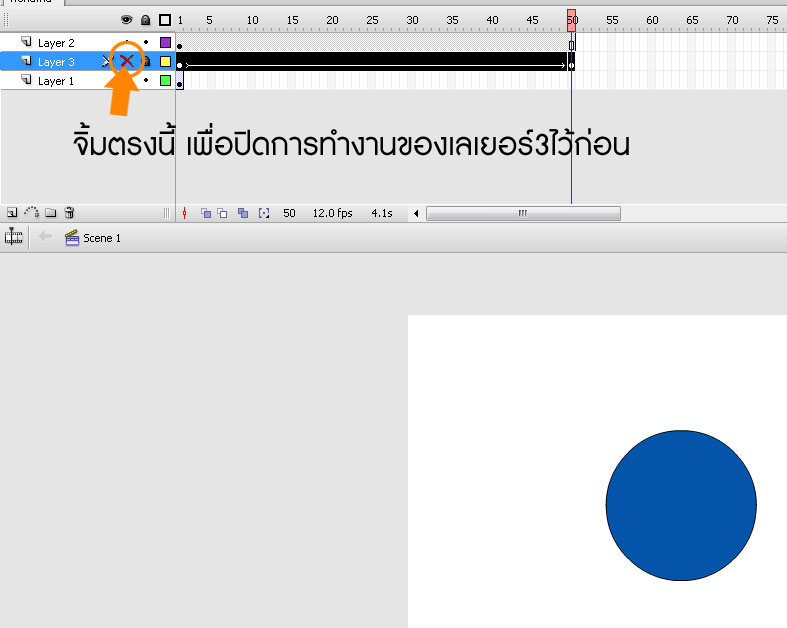This screenshot has width=787, height=628.
Task: Click Layer 3's yellow outline color swatch
Action: pos(165,61)
